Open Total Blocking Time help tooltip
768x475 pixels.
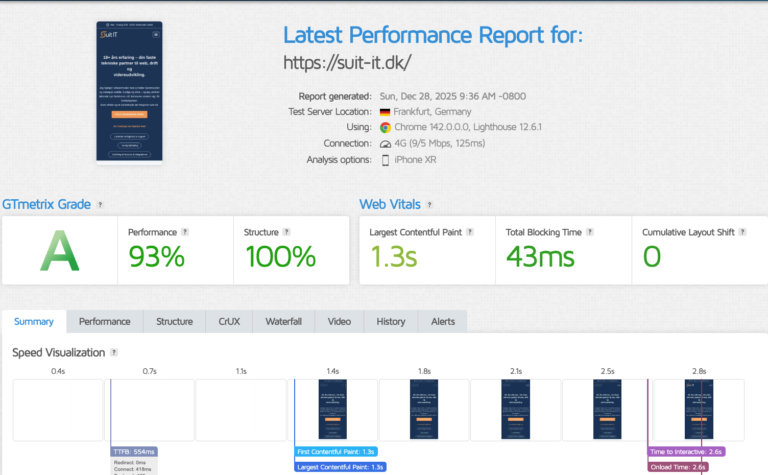pyautogui.click(x=591, y=232)
